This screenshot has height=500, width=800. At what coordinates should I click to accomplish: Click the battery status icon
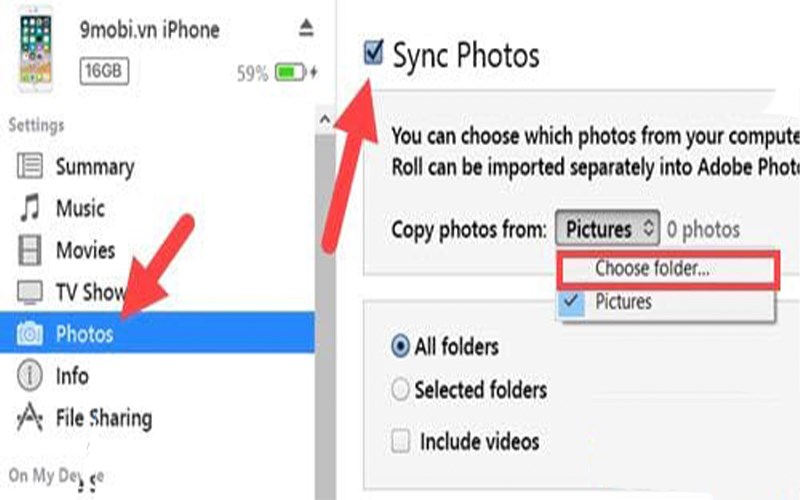click(x=293, y=73)
